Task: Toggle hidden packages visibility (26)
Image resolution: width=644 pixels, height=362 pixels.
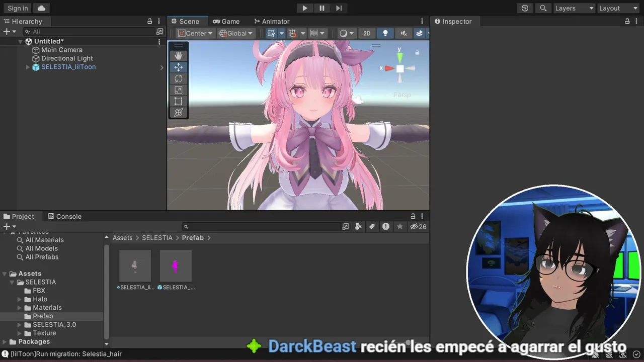Action: click(x=418, y=227)
